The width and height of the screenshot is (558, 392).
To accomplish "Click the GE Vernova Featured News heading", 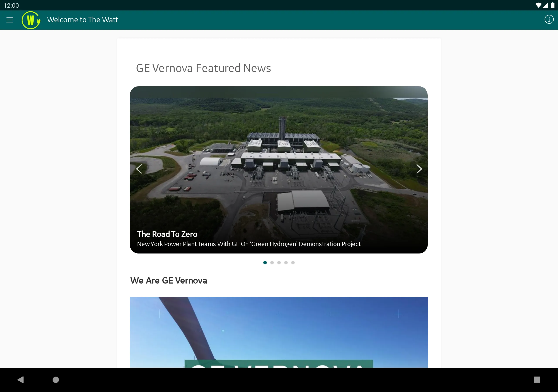I will (x=203, y=68).
